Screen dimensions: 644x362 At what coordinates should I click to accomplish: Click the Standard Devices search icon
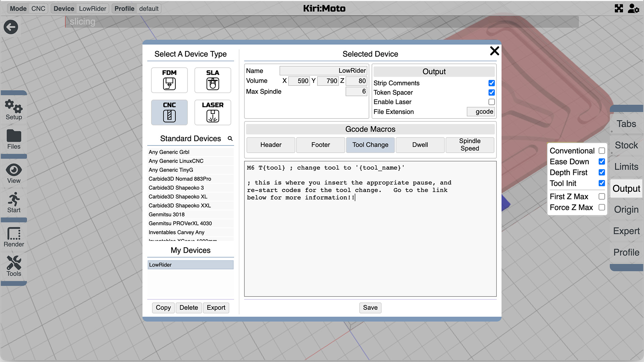230,138
